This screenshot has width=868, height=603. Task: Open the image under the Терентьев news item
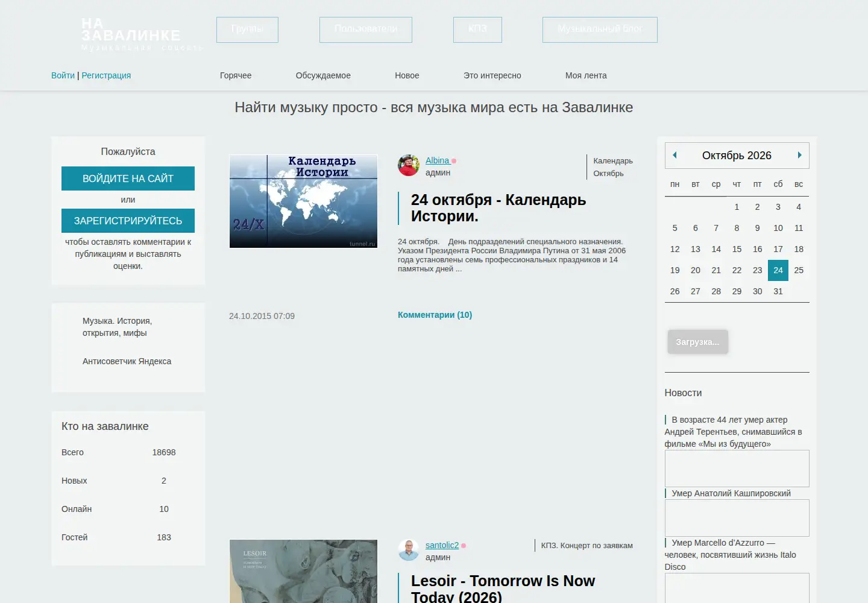[x=737, y=469]
